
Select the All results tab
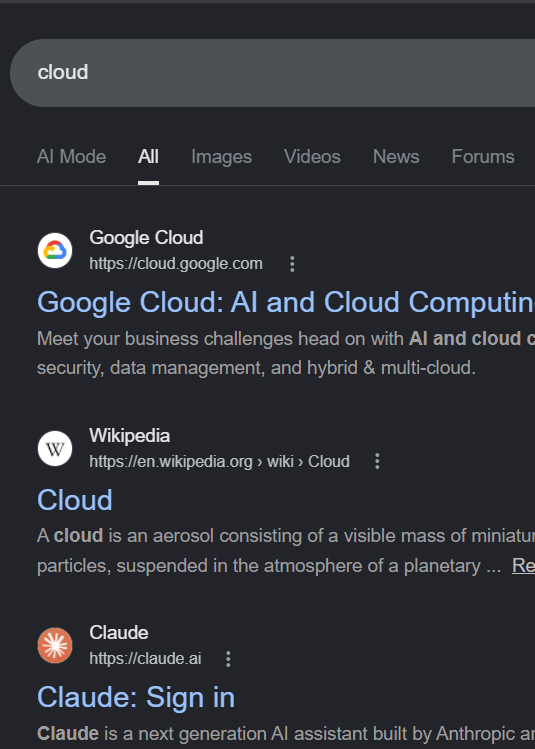[x=148, y=157]
